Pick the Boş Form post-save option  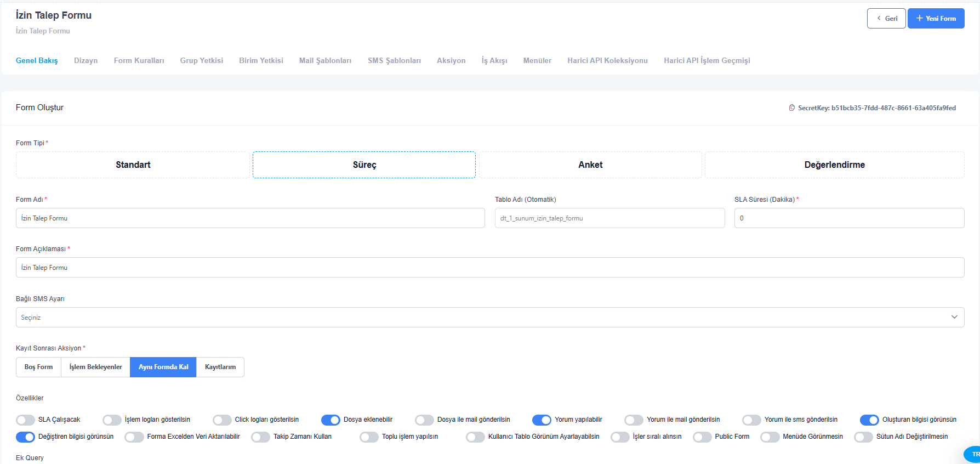(38, 367)
